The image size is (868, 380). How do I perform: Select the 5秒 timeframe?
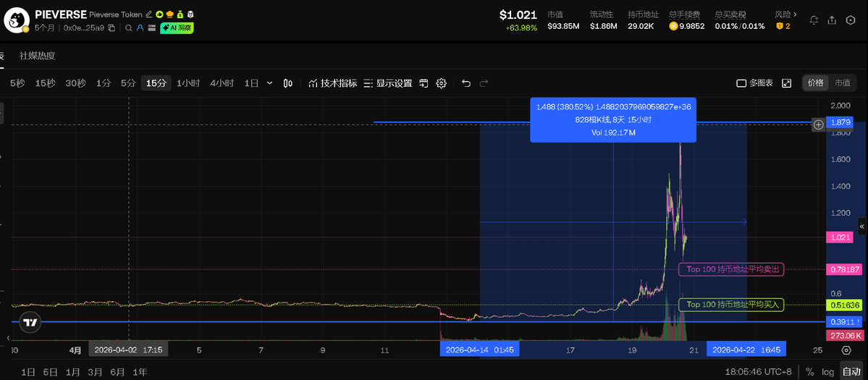[17, 83]
